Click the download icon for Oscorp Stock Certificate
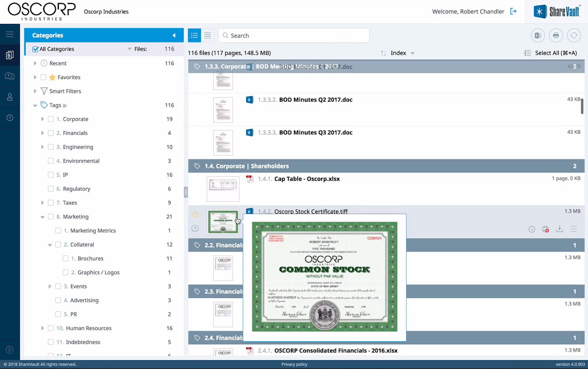Viewport: 588px width, 369px height. 560,229
